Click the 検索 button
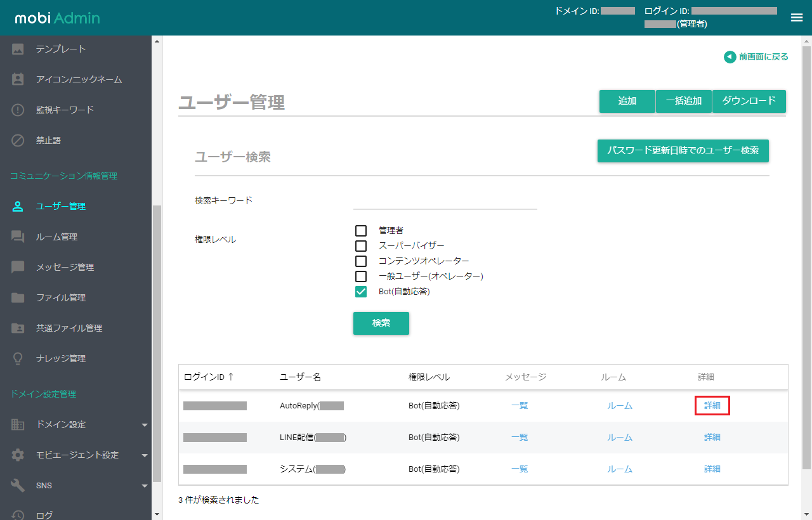Image resolution: width=812 pixels, height=520 pixels. pyautogui.click(x=381, y=323)
